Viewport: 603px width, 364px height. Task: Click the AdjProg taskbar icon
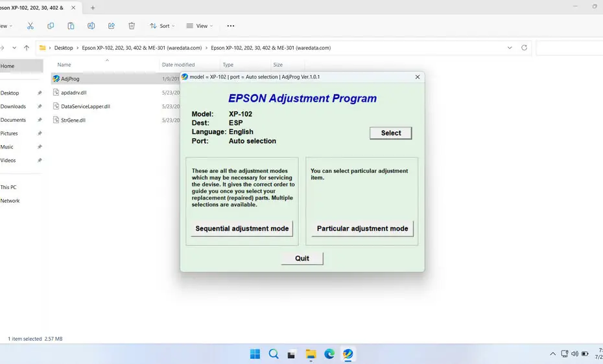pyautogui.click(x=348, y=354)
